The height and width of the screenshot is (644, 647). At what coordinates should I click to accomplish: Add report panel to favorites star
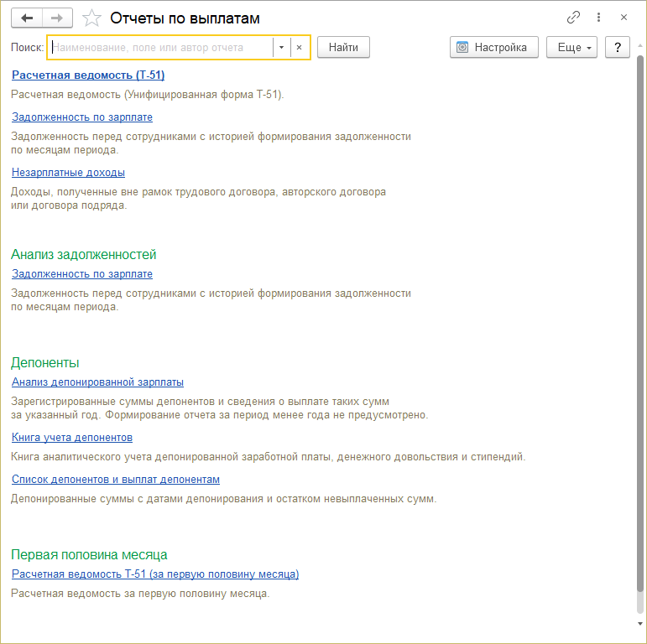[x=92, y=18]
